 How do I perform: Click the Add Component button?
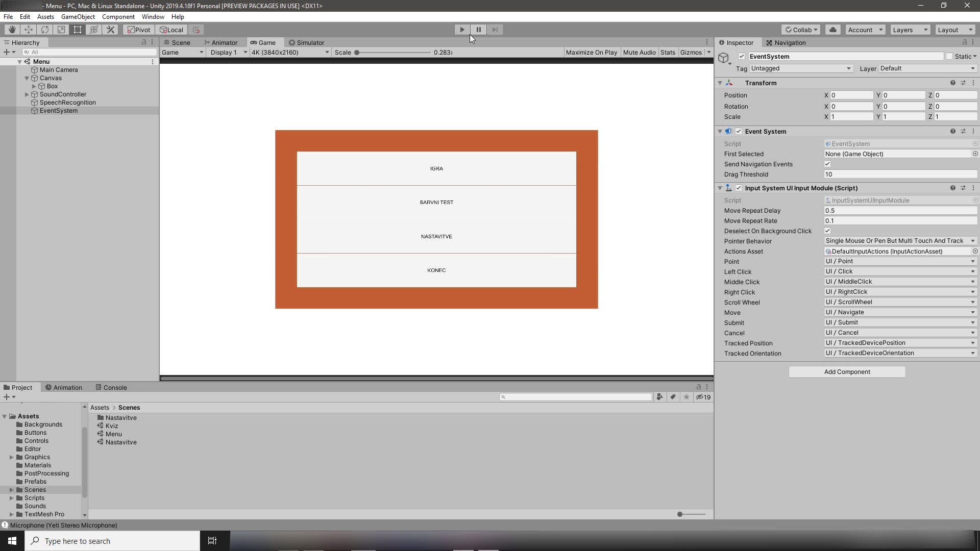(x=847, y=372)
